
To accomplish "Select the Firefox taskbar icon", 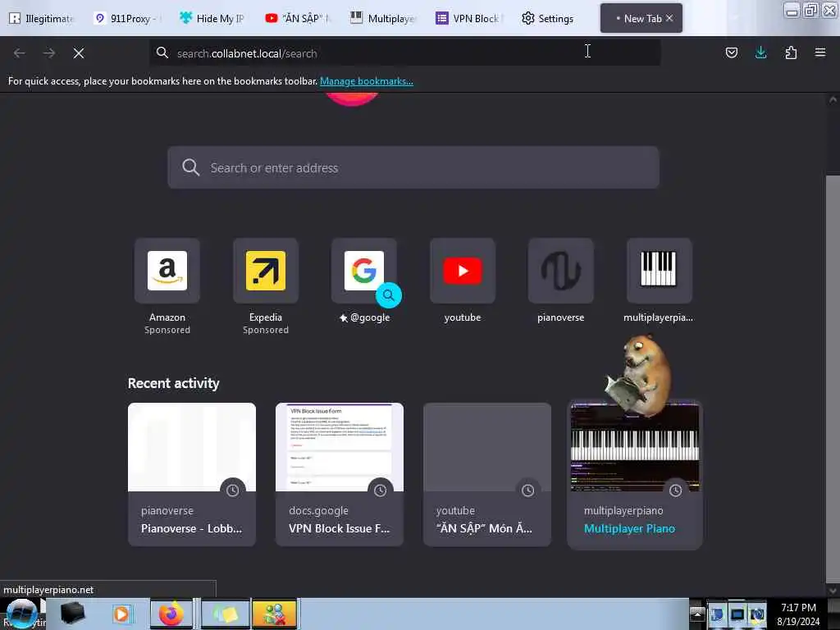I will [x=171, y=614].
